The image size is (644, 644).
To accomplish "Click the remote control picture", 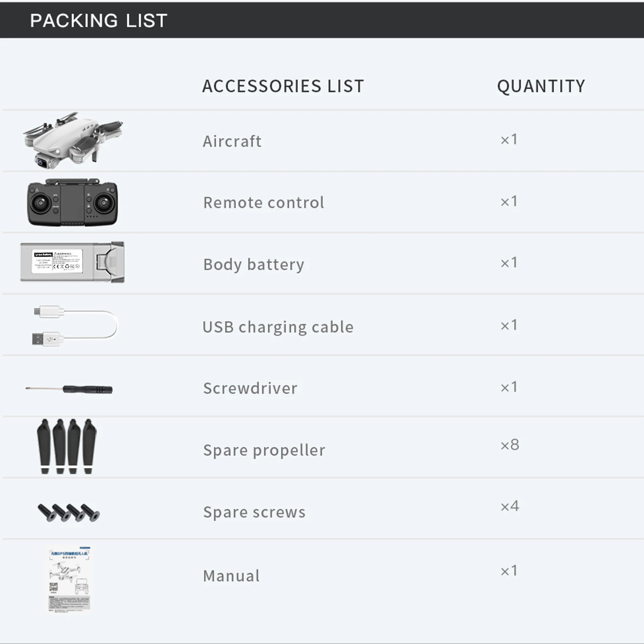I will (72, 202).
